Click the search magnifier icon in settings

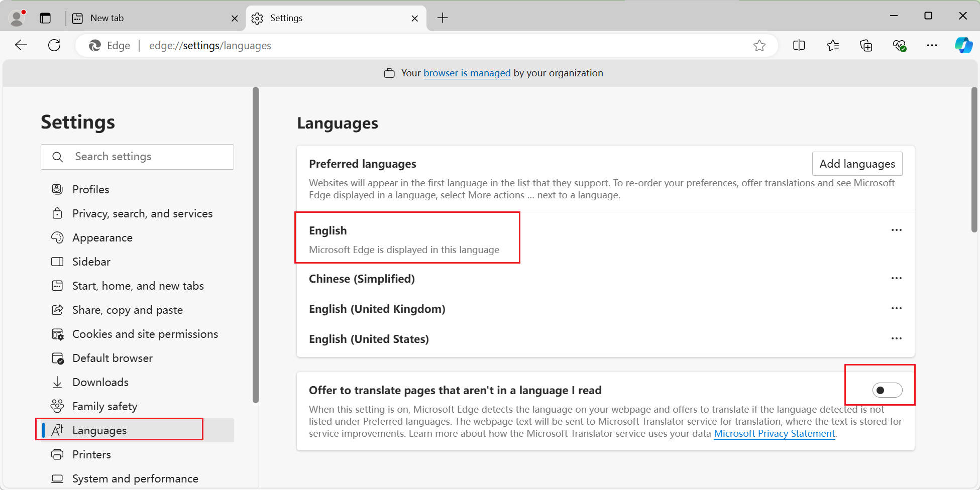(x=58, y=157)
